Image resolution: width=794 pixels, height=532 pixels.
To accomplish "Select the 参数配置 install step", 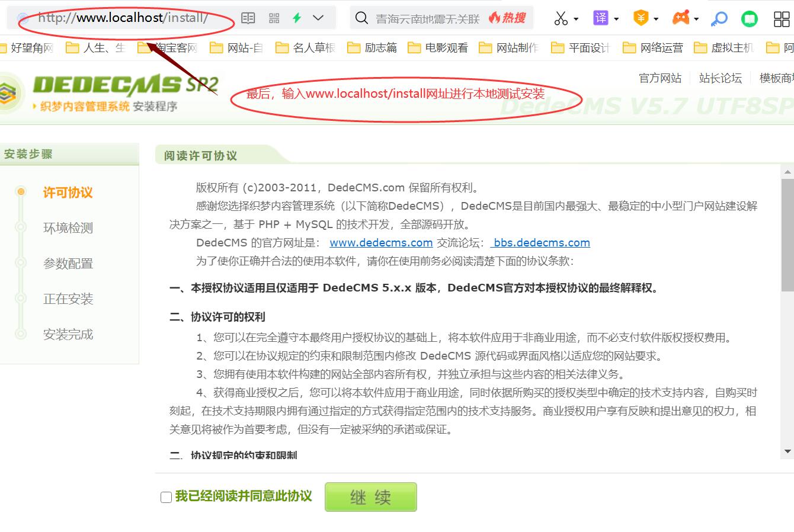I will [68, 264].
